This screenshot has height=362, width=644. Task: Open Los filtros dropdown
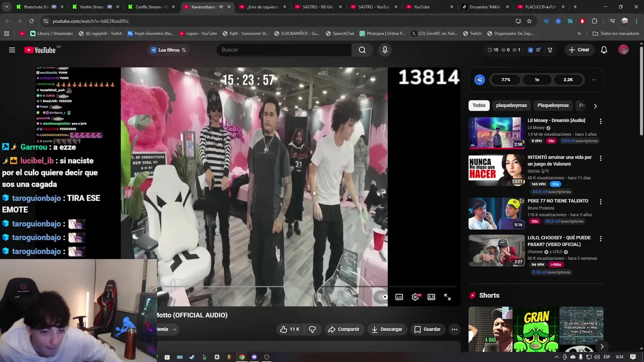pos(169,50)
